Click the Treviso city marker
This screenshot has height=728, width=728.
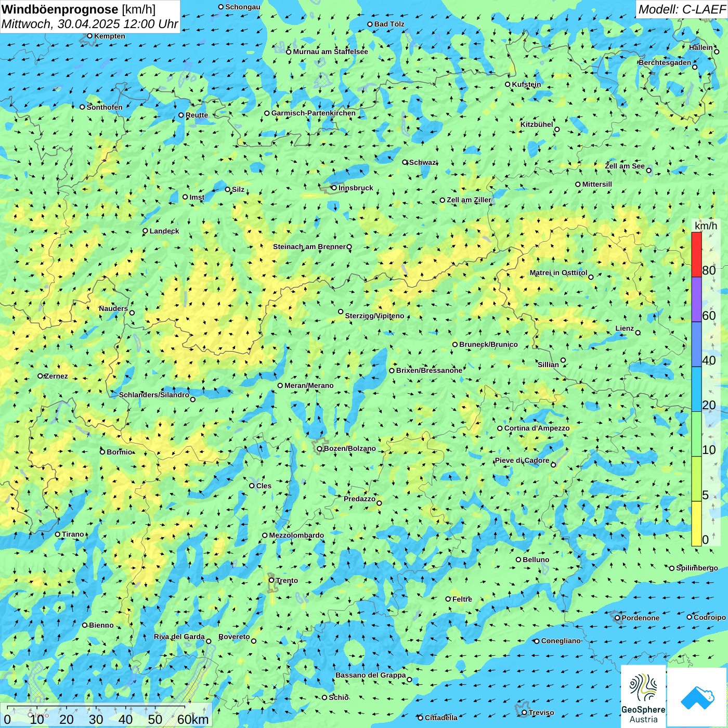coord(524,712)
